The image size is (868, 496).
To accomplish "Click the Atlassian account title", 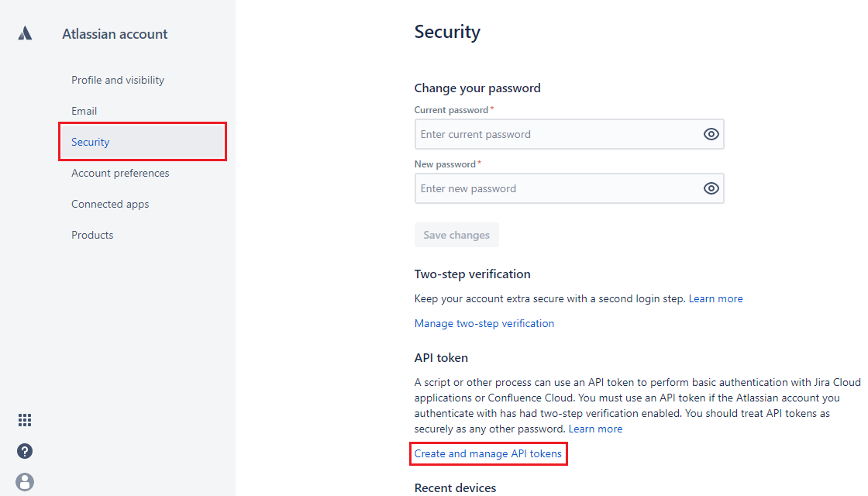I will point(115,34).
